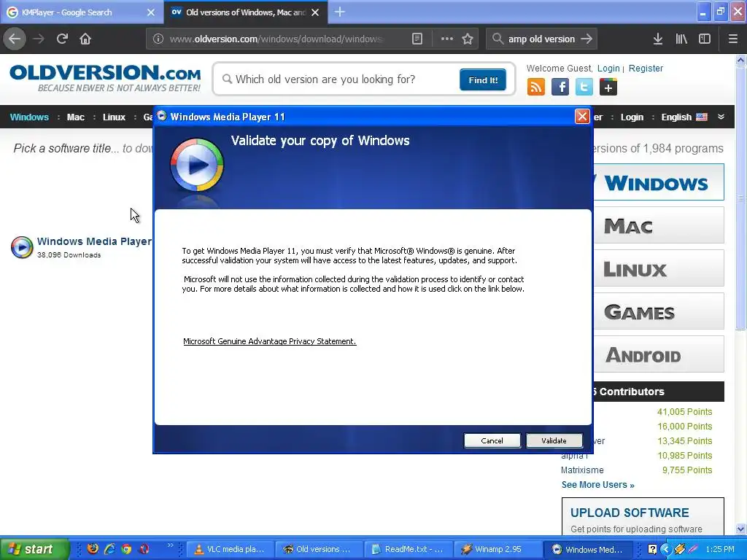Switch to Winamp 2.95 taskbar button
The width and height of the screenshot is (747, 560).
pos(498,549)
